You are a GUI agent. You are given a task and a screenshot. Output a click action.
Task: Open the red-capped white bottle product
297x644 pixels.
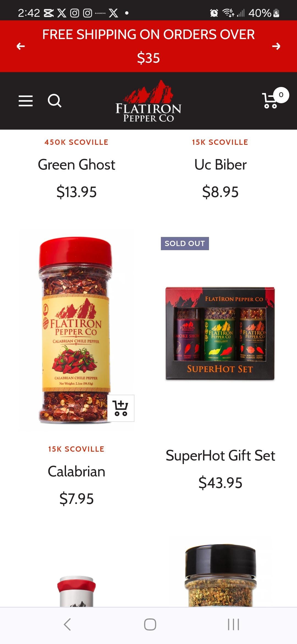click(x=76, y=591)
